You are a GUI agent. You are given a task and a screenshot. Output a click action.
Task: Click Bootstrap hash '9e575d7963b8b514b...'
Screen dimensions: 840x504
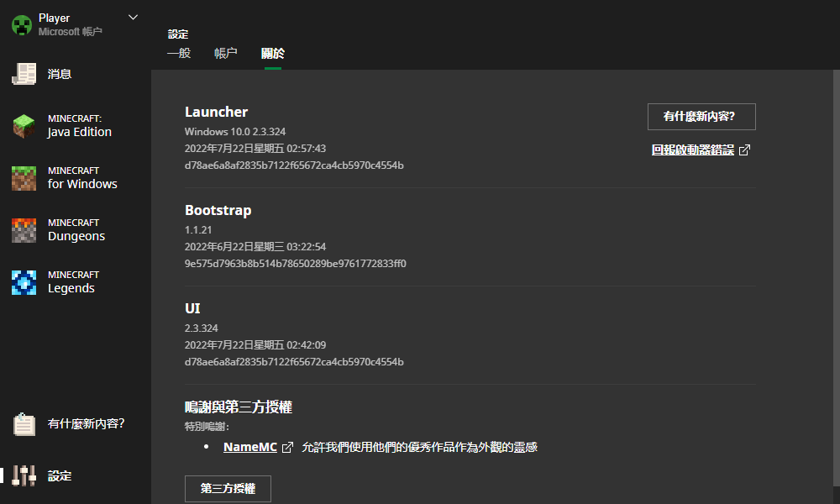295,264
